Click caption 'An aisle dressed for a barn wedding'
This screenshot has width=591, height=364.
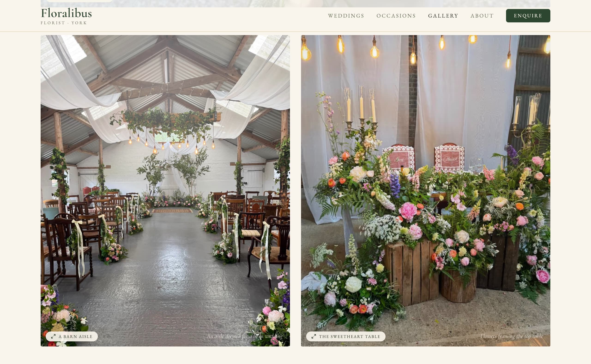coord(244,336)
